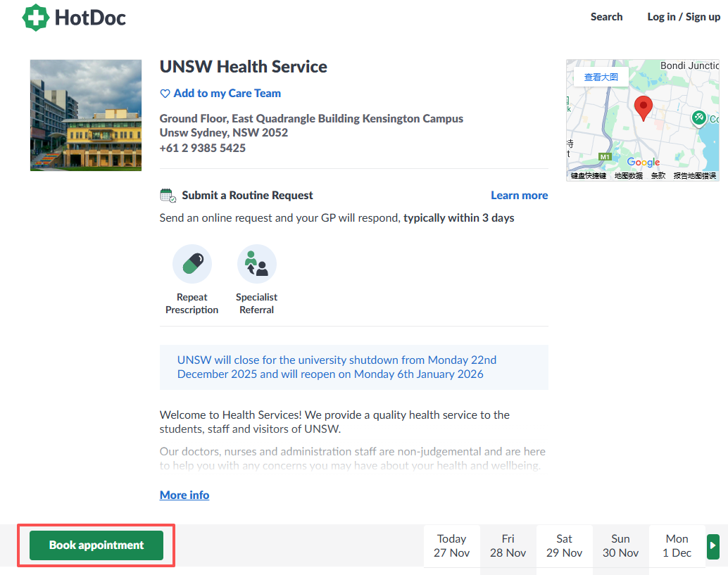Click the red map location pin
Screen dimensions: 728x575
(x=643, y=109)
